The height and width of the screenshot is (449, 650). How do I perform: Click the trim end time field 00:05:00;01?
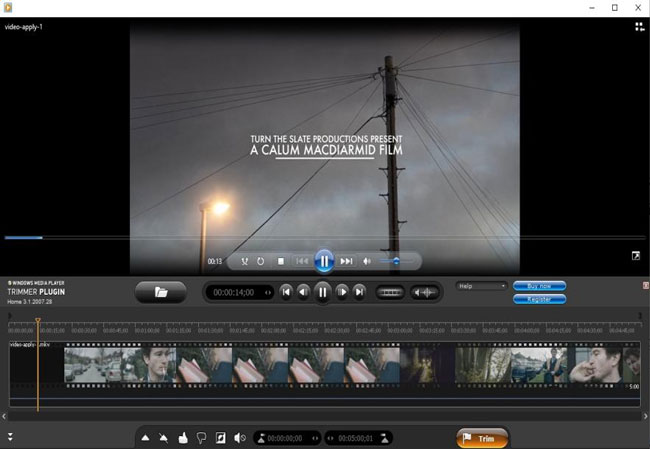click(355, 438)
